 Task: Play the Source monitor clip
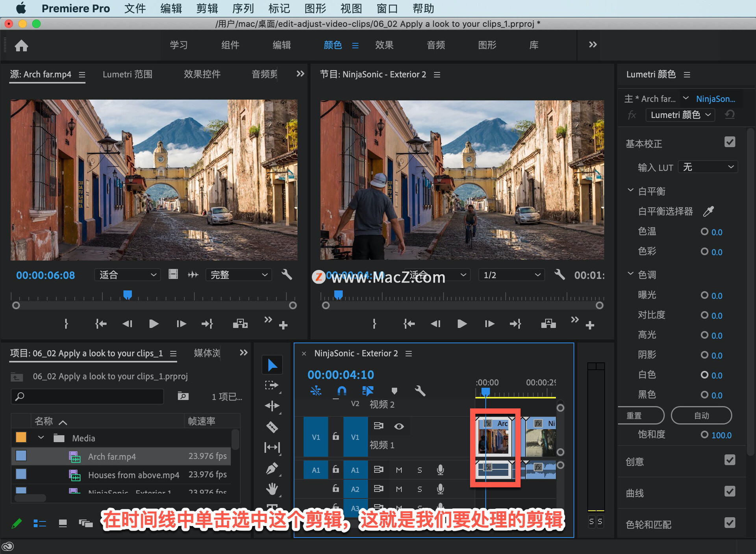coord(154,324)
